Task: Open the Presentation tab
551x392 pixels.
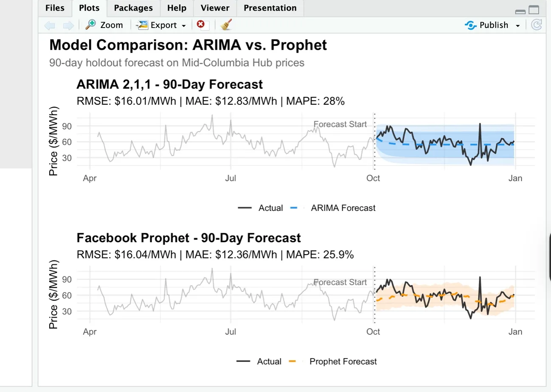Action: point(270,8)
